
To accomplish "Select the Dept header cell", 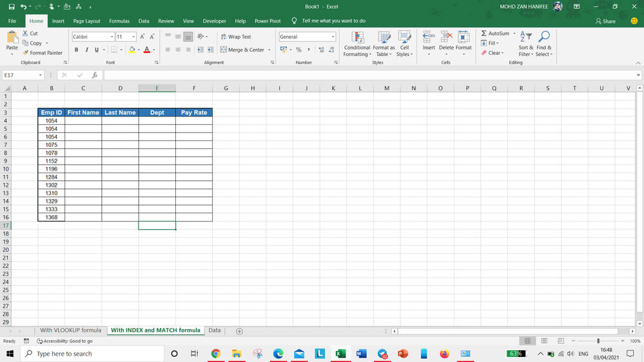I will pyautogui.click(x=157, y=113).
